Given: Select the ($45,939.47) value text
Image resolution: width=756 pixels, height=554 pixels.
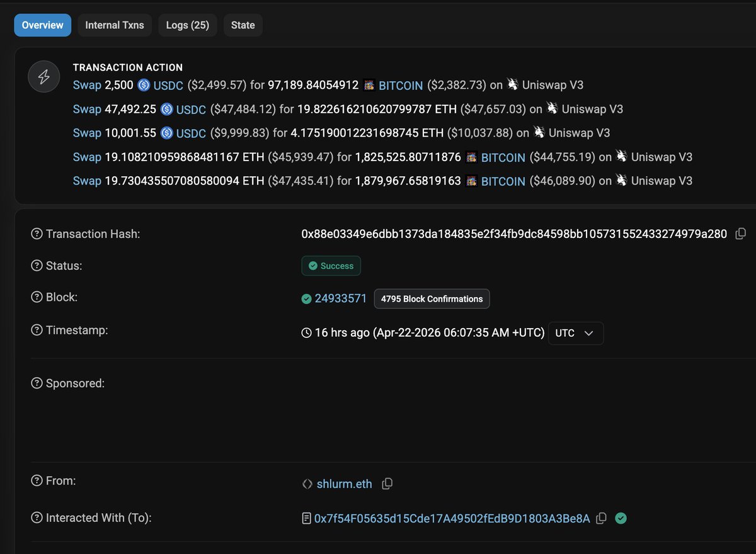Looking at the screenshot, I should [301, 157].
